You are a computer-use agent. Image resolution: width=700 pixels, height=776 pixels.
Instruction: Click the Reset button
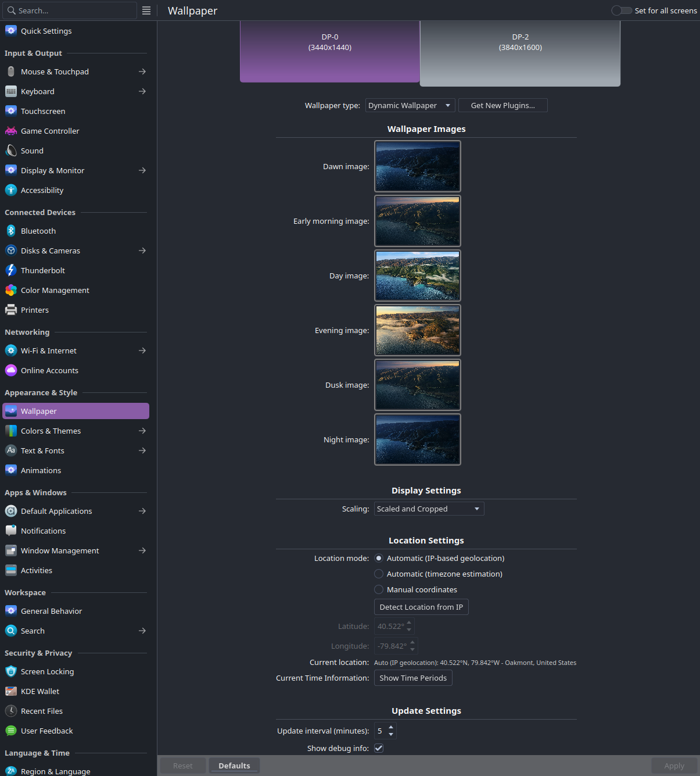(x=182, y=766)
